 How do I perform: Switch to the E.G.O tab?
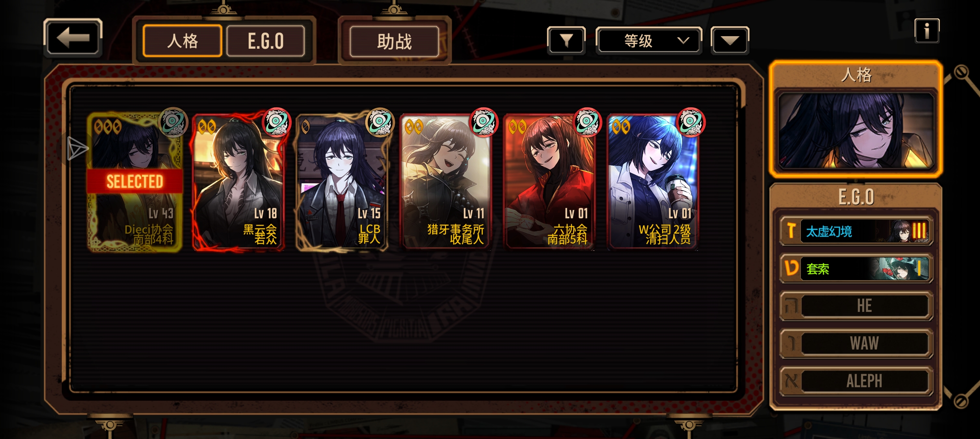(266, 41)
